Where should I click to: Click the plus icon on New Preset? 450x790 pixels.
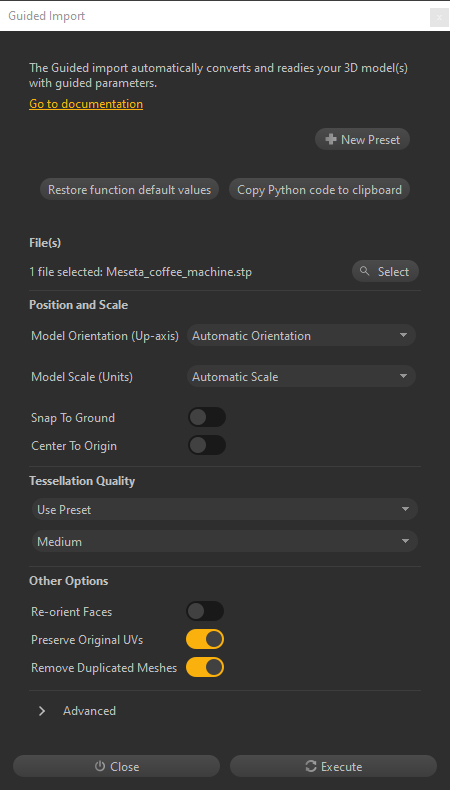tap(331, 140)
